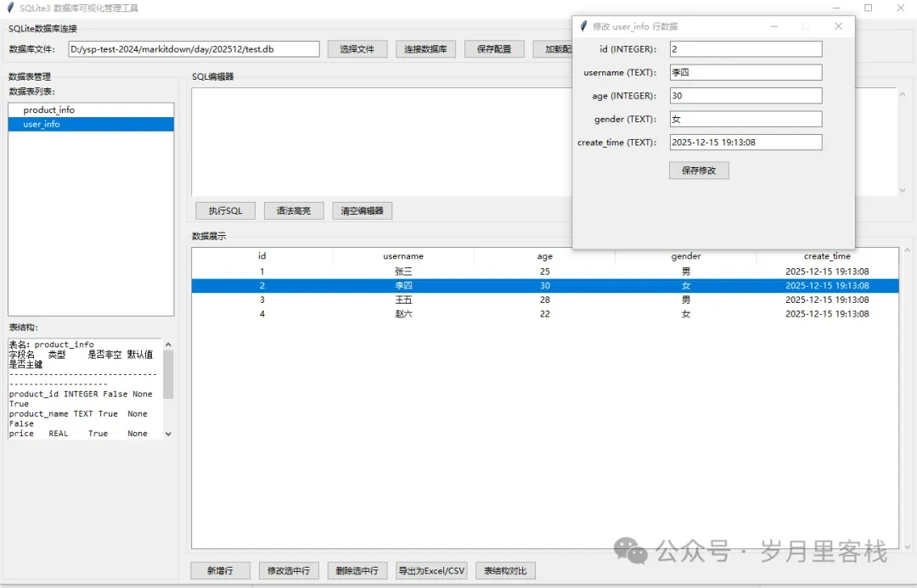
Task: Click the partially hidden 加载配置 button
Action: click(x=553, y=49)
